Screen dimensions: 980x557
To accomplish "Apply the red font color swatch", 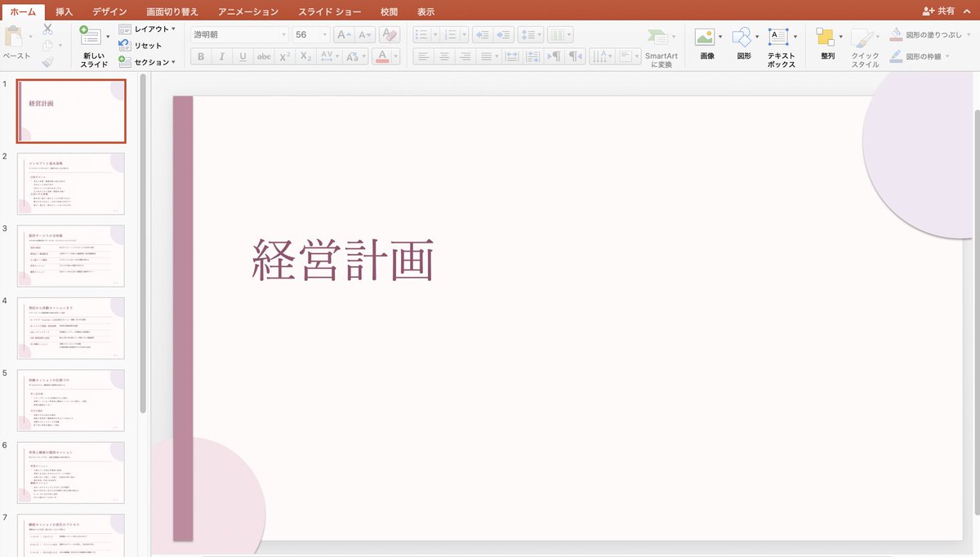I will [x=382, y=56].
